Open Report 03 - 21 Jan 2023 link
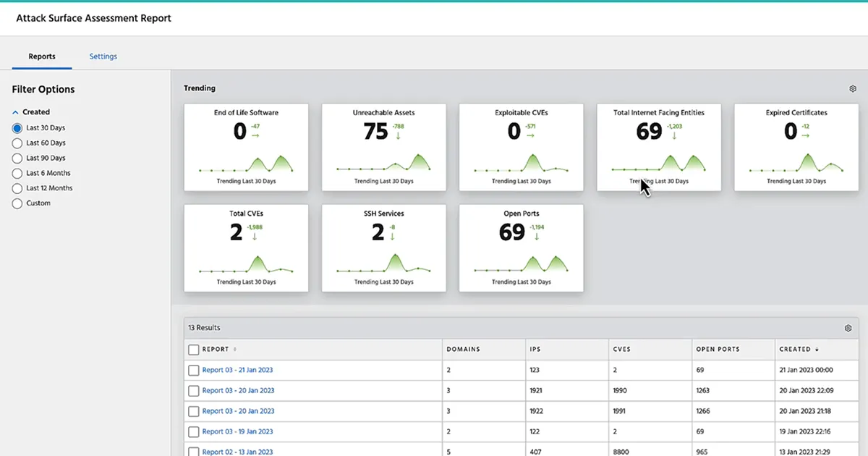Image resolution: width=868 pixels, height=456 pixels. [x=237, y=370]
